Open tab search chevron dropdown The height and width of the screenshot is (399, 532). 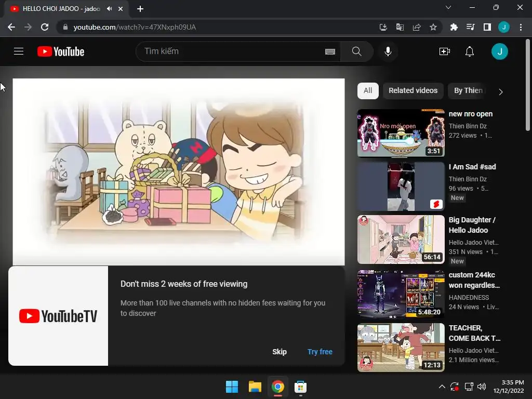(448, 7)
